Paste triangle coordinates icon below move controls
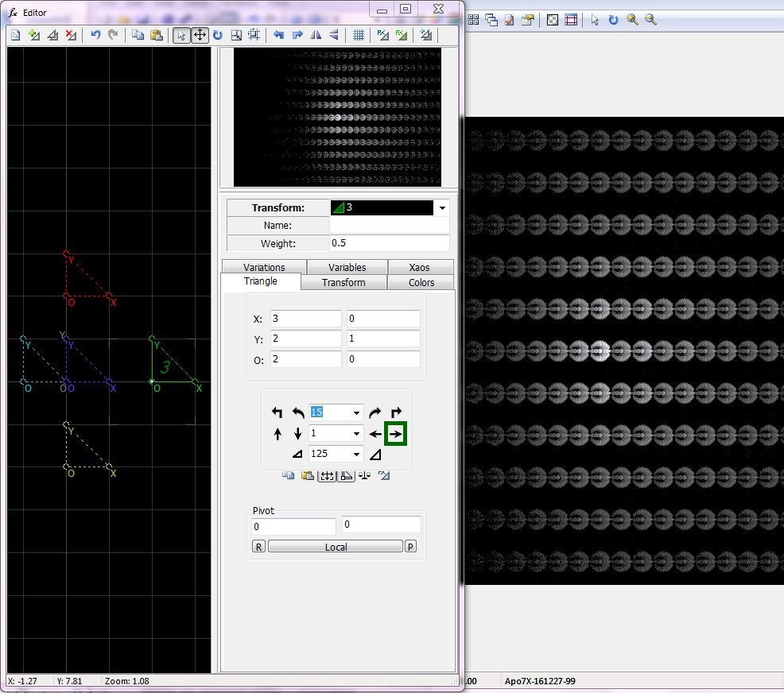 (x=308, y=476)
